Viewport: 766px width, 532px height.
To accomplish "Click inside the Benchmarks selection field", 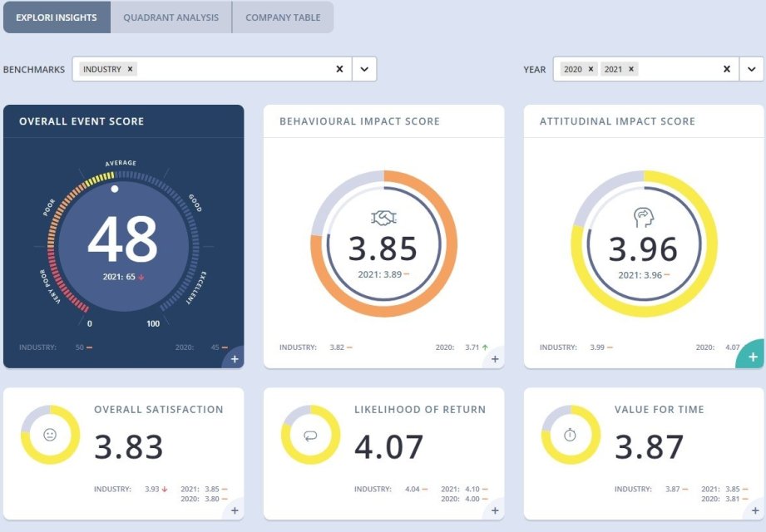I will (233, 69).
